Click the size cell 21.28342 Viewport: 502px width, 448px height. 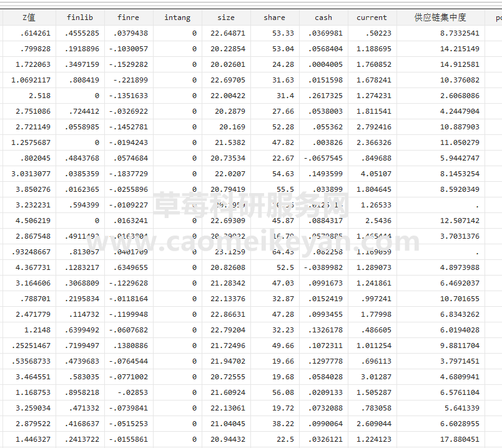(226, 283)
